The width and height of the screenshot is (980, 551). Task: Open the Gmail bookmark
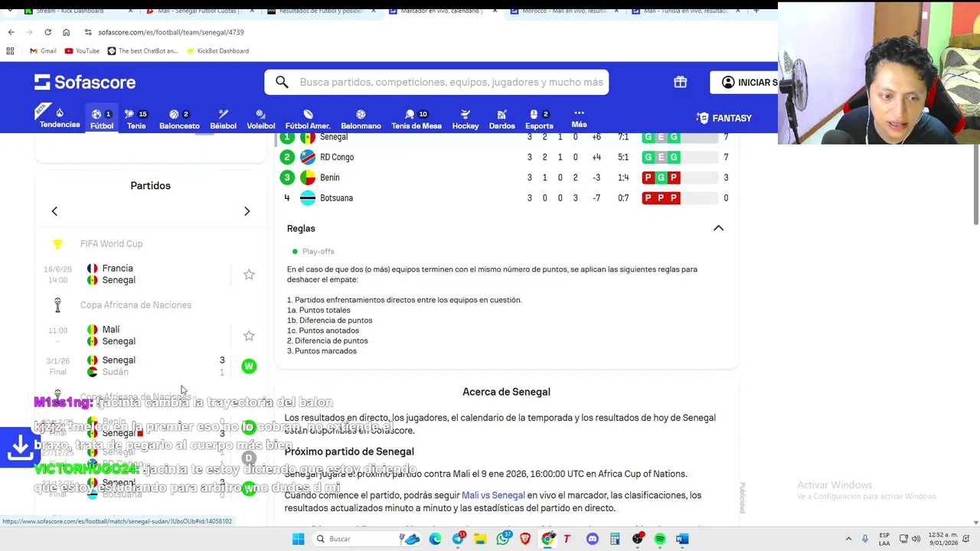pos(43,51)
